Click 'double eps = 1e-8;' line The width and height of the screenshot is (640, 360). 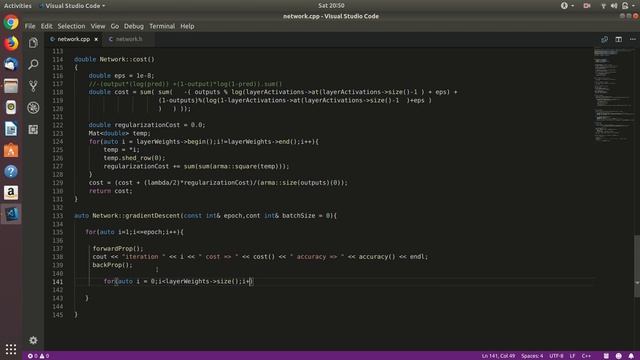coord(122,76)
